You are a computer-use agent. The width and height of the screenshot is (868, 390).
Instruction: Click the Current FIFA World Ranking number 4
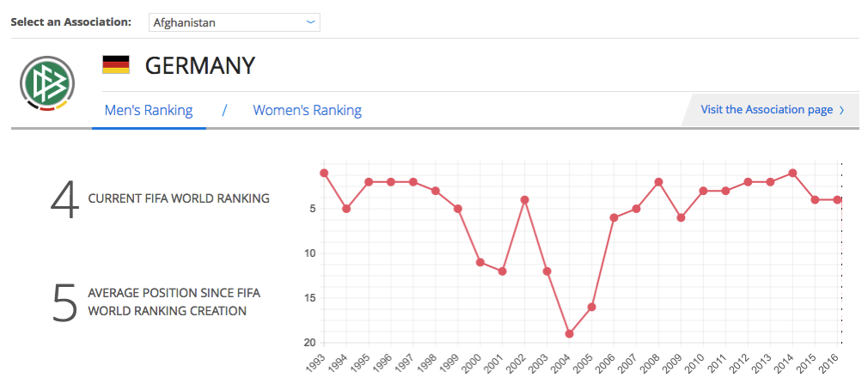coord(64,199)
